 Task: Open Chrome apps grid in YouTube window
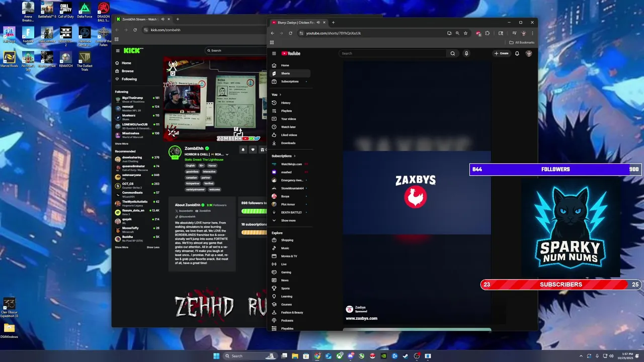click(272, 42)
